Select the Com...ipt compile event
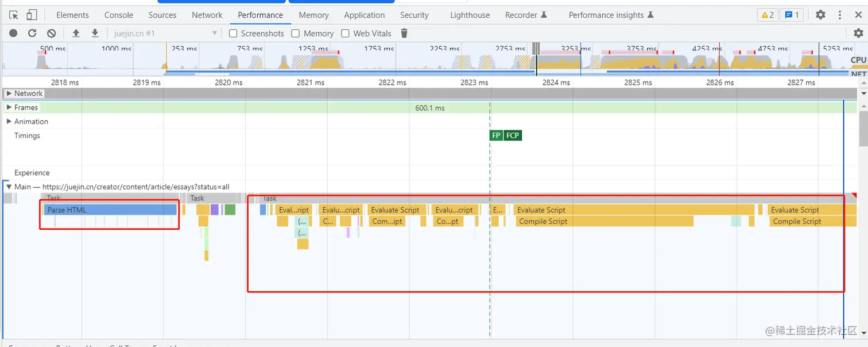Screen dimensions: 868x347 pyautogui.click(x=387, y=221)
